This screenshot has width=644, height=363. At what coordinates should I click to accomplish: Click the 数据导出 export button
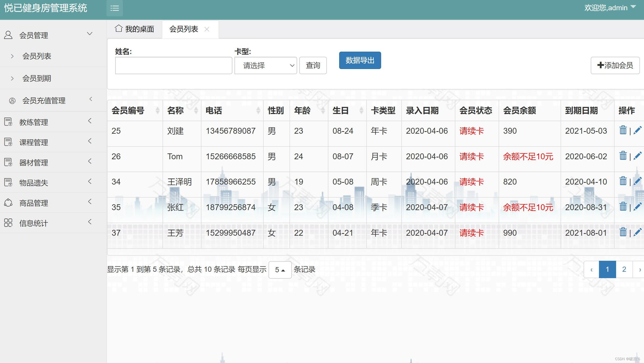[x=360, y=60]
